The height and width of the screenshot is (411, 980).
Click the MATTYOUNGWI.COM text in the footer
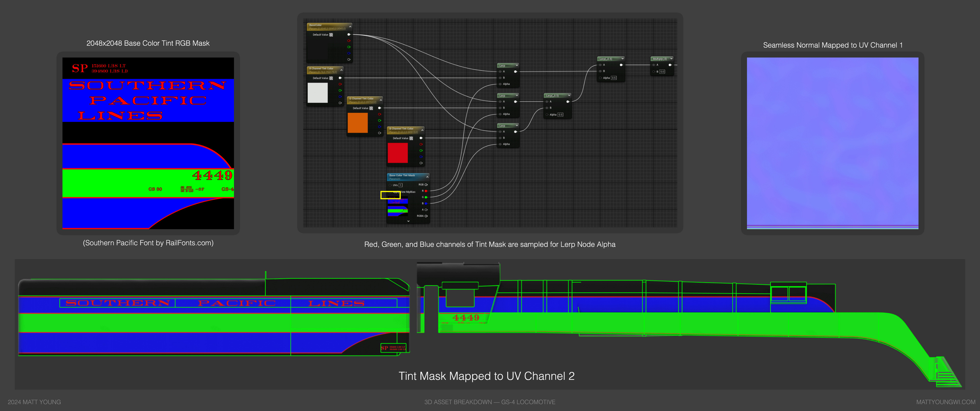coord(945,402)
